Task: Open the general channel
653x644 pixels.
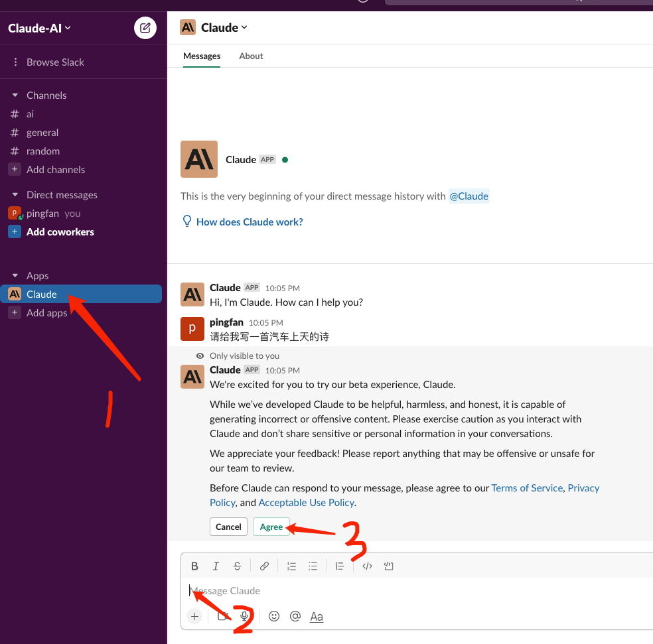Action: pos(42,133)
